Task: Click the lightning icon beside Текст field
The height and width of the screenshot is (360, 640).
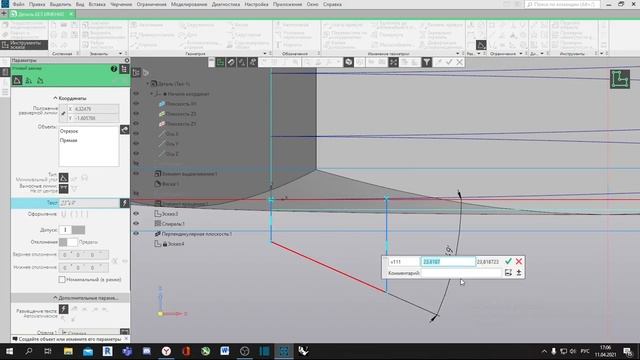Action: tap(124, 203)
